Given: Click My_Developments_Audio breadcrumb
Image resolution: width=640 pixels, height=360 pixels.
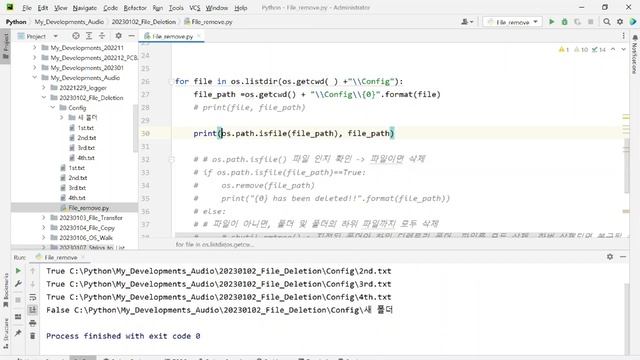Looking at the screenshot, I should tap(69, 22).
